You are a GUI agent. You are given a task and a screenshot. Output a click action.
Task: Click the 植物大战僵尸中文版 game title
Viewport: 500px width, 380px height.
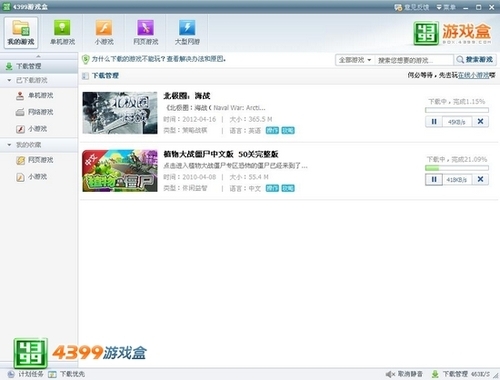(x=221, y=154)
